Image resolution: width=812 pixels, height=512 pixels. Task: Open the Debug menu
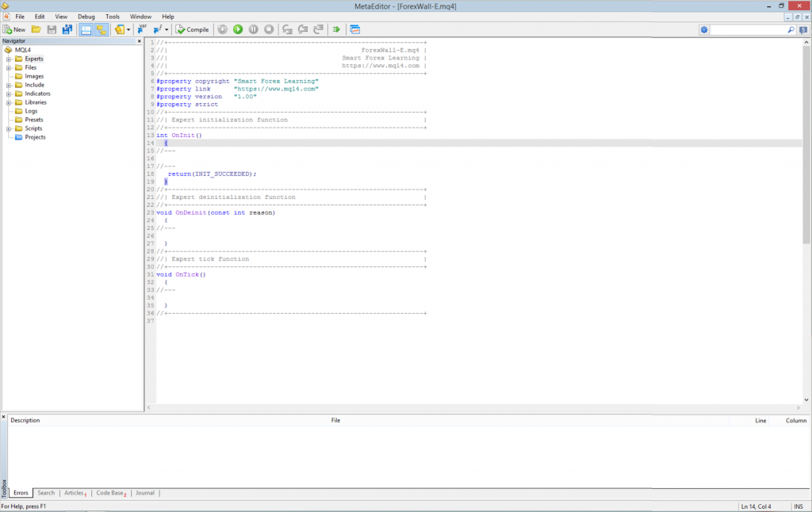click(86, 17)
